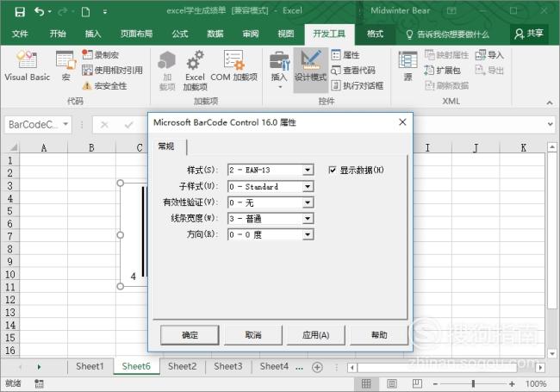
Task: Open the Visual Basic editor
Action: click(28, 66)
